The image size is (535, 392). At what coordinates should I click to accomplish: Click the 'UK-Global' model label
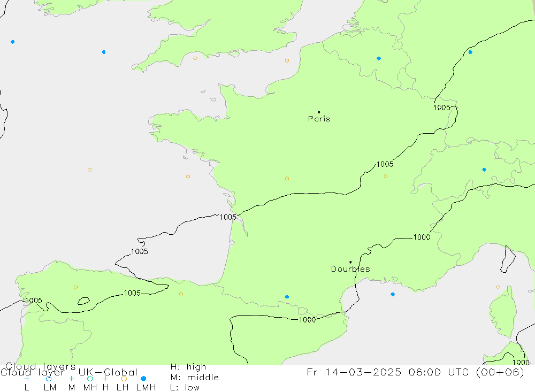[x=108, y=372]
